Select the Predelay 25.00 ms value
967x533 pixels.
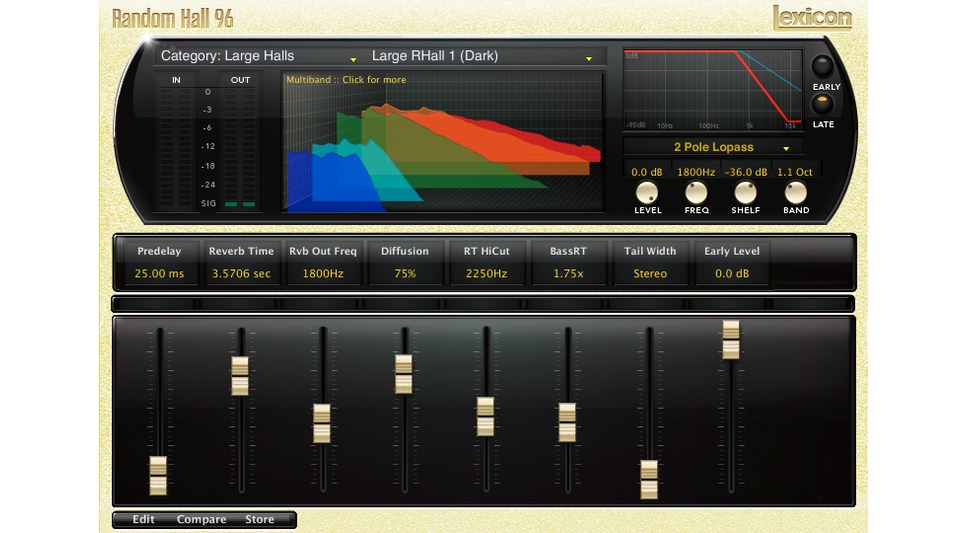click(x=159, y=273)
